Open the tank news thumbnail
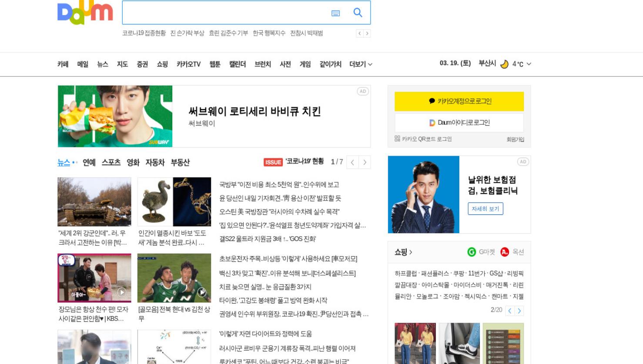This screenshot has width=643, height=364. point(94,202)
